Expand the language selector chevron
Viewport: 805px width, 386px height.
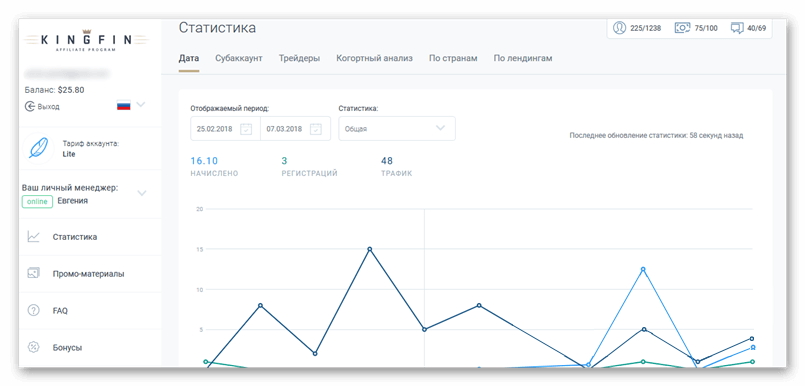(x=141, y=105)
